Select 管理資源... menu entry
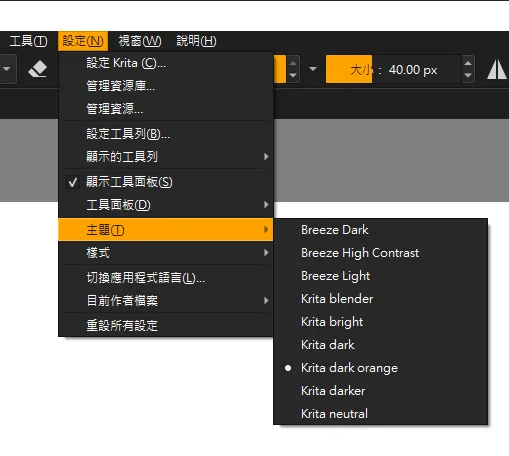Image resolution: width=509 pixels, height=456 pixels. (166, 109)
